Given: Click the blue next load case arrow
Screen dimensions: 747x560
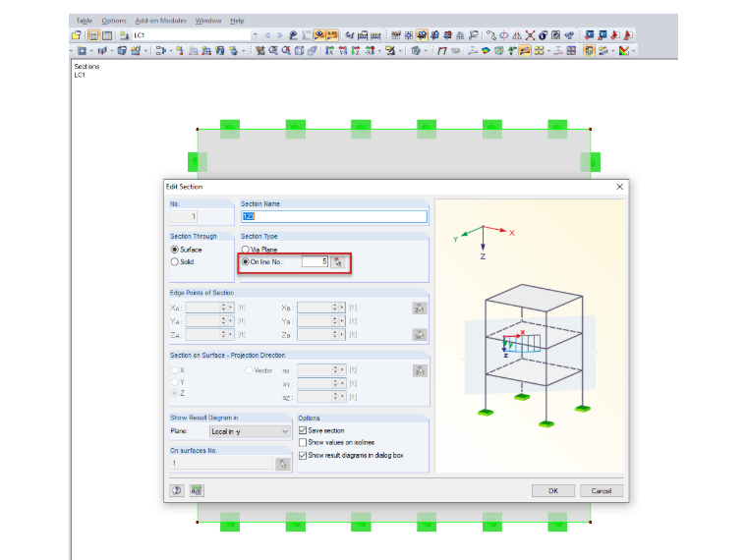Looking at the screenshot, I should [280, 35].
